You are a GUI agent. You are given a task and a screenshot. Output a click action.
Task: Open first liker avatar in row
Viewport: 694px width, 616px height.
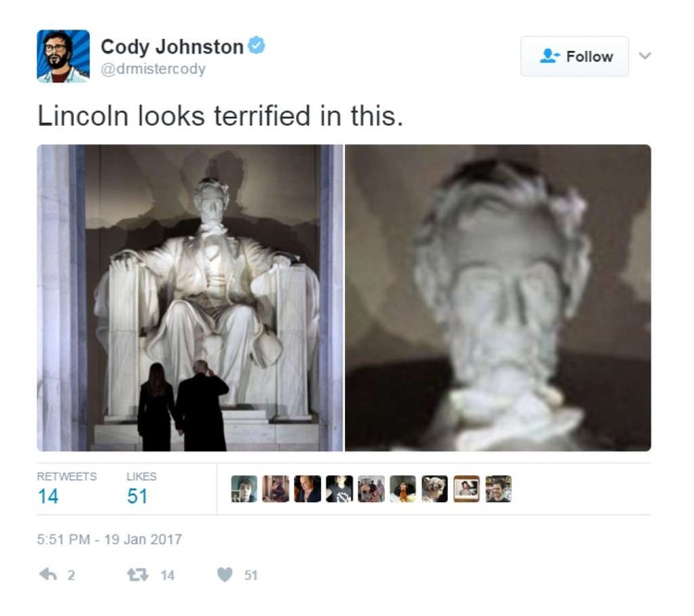click(x=244, y=489)
